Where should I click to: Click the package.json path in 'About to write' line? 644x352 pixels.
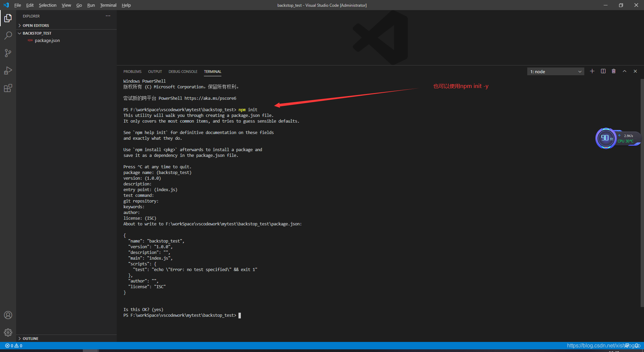tap(233, 224)
